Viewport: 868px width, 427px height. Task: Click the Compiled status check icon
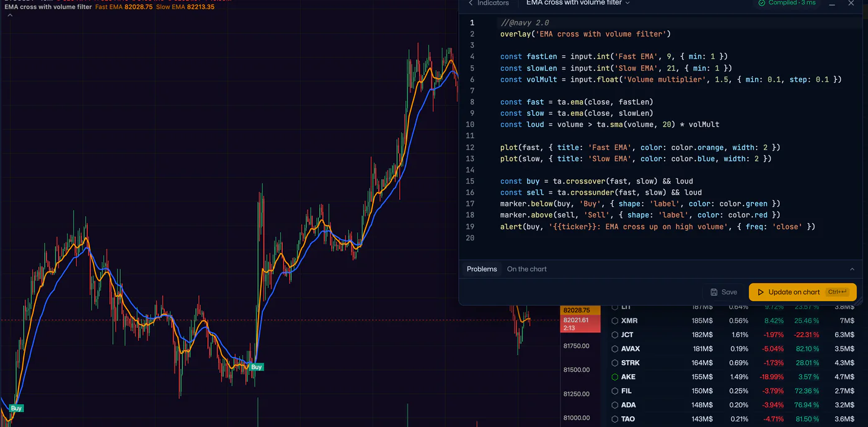(762, 3)
